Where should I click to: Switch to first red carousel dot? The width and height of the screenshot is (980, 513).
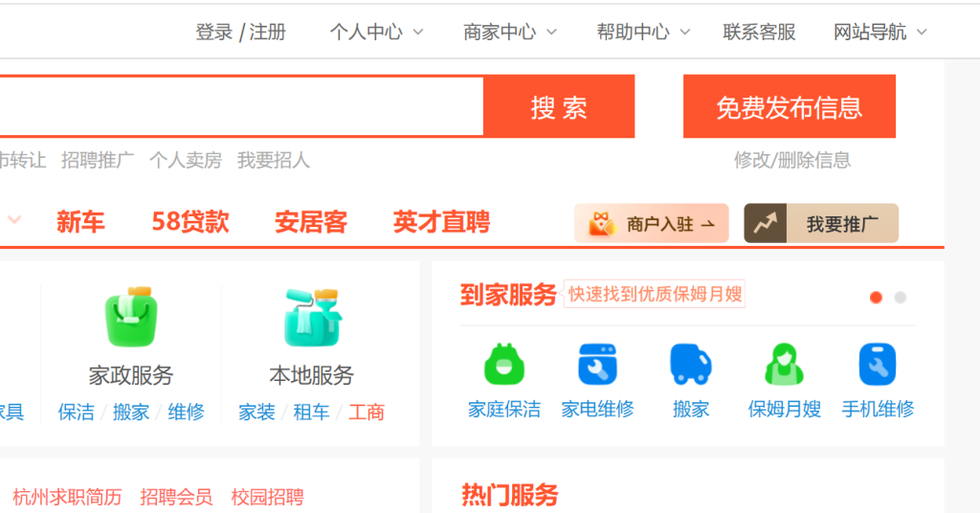(x=876, y=298)
